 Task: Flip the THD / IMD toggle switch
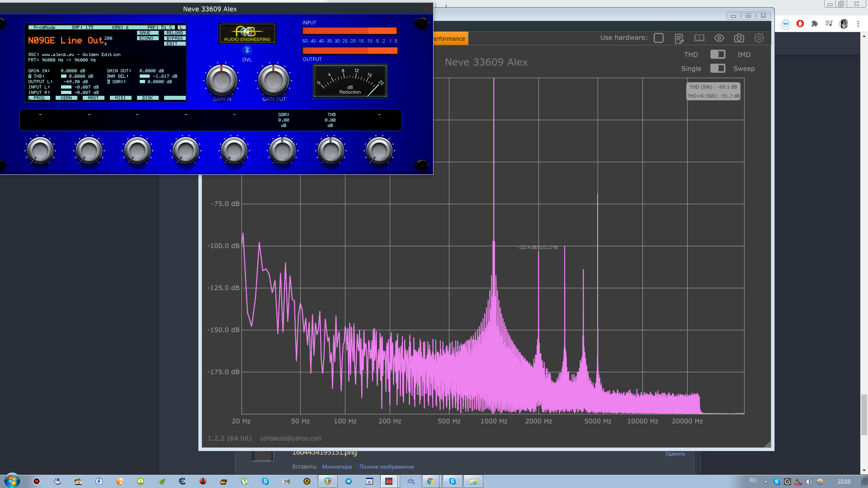click(717, 54)
